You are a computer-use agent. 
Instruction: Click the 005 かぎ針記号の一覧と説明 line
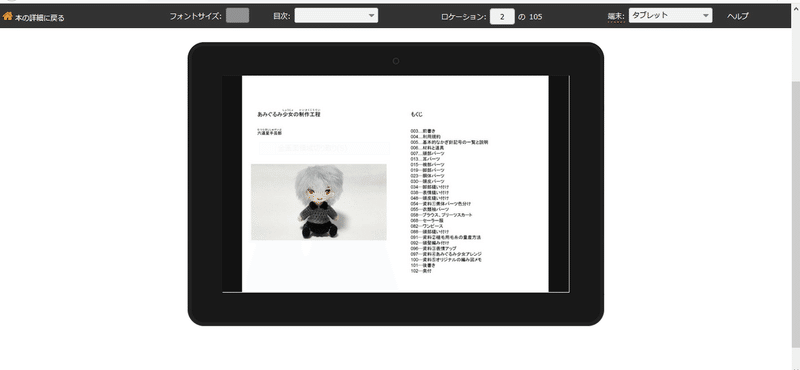(x=449, y=142)
